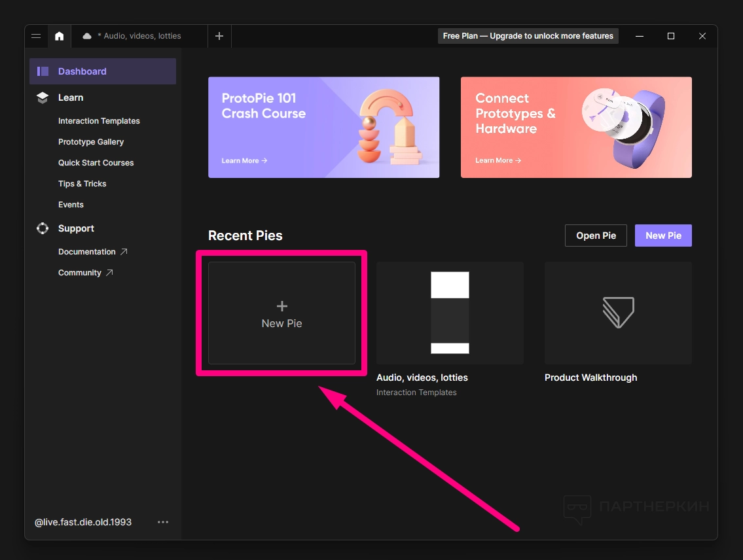
Task: Open account options three-dots menu
Action: [163, 522]
